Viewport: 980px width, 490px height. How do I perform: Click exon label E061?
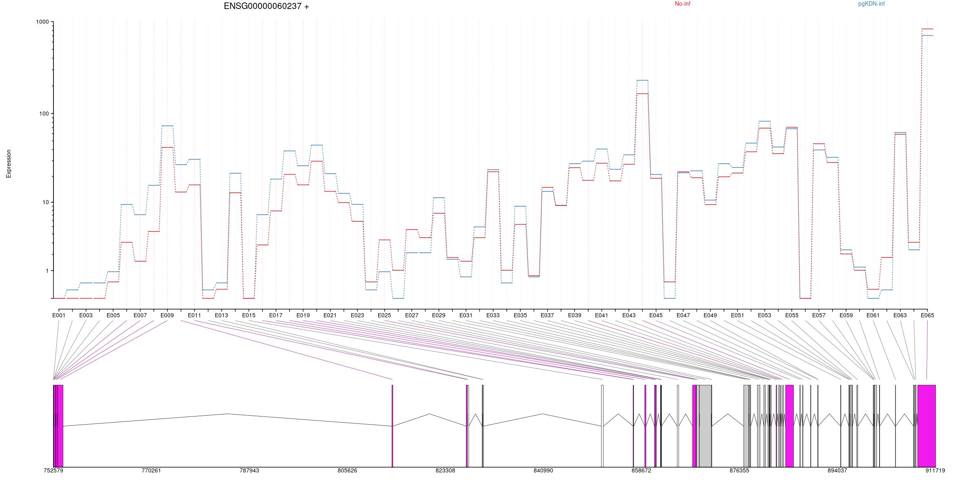click(x=873, y=315)
